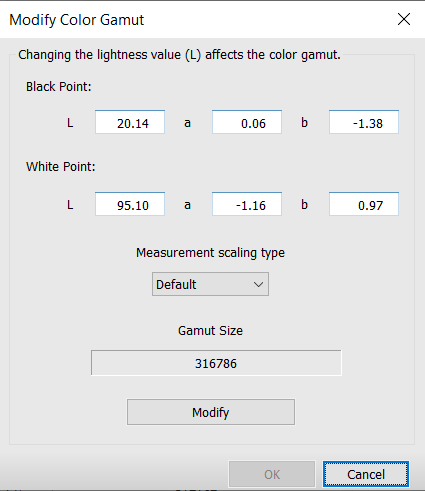Focus the Black Point b field showing -1.38
Screen dimensions: 425x491
pos(364,122)
